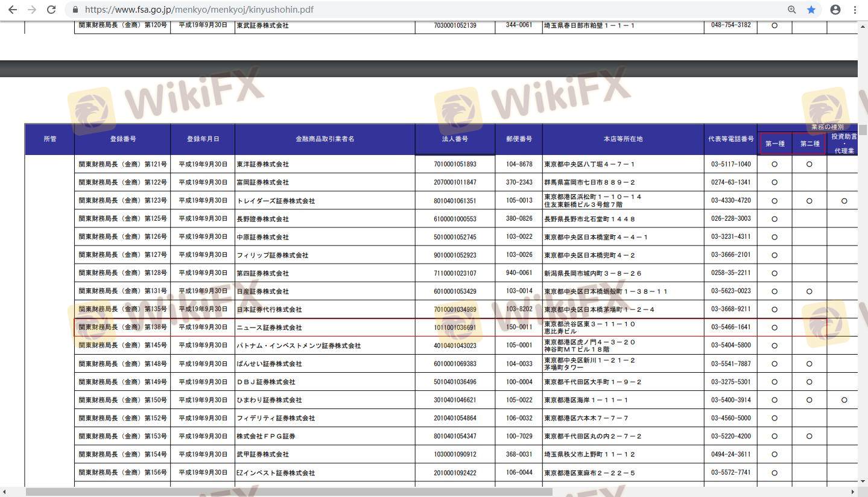
Task: Select フィリップ証券株式会社 in the list
Action: (x=273, y=255)
